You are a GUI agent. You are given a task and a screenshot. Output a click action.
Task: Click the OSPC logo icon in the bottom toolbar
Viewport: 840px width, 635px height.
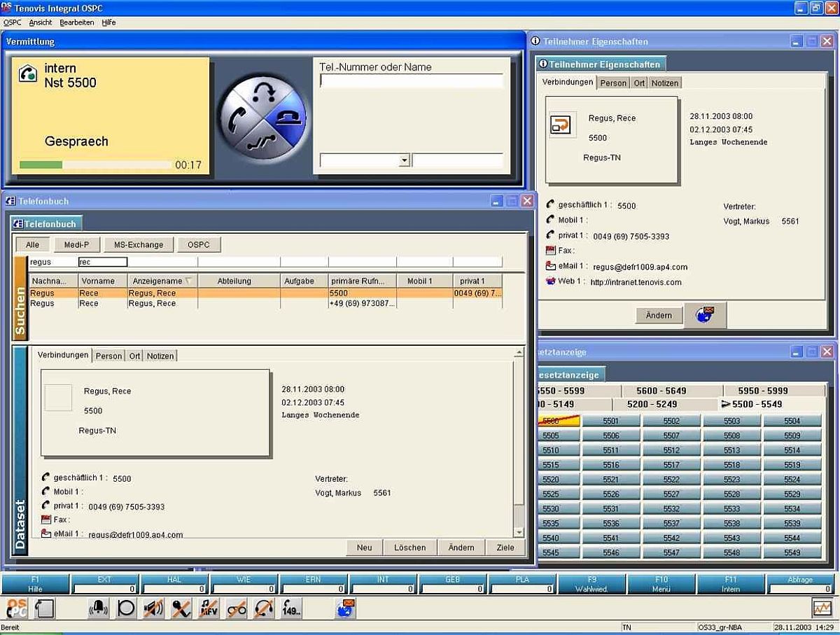click(16, 608)
